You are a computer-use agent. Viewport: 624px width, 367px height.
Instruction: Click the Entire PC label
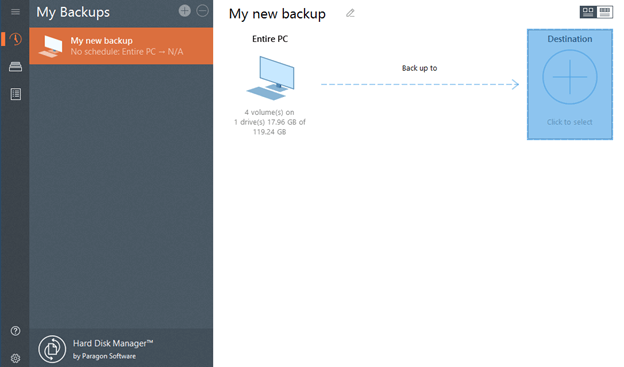(270, 39)
